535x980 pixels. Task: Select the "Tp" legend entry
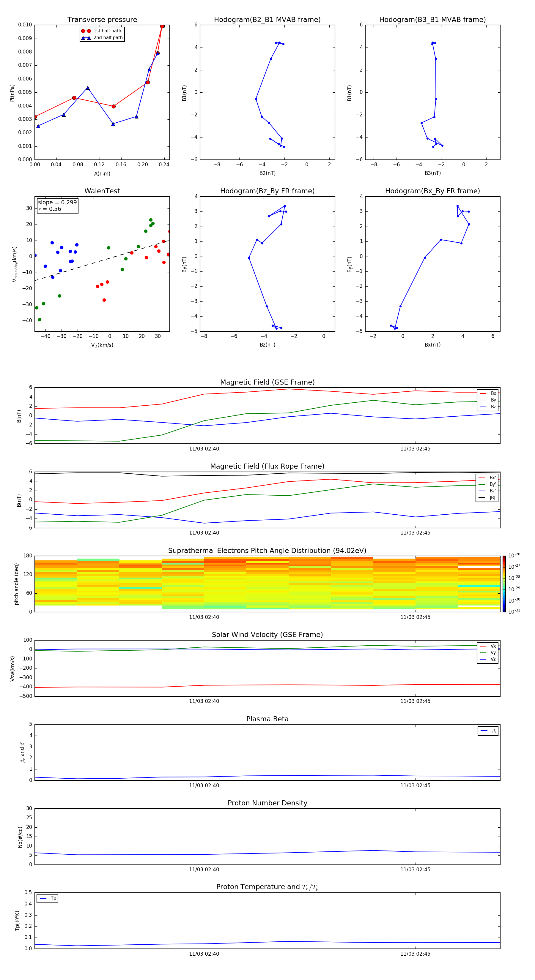pos(48,899)
